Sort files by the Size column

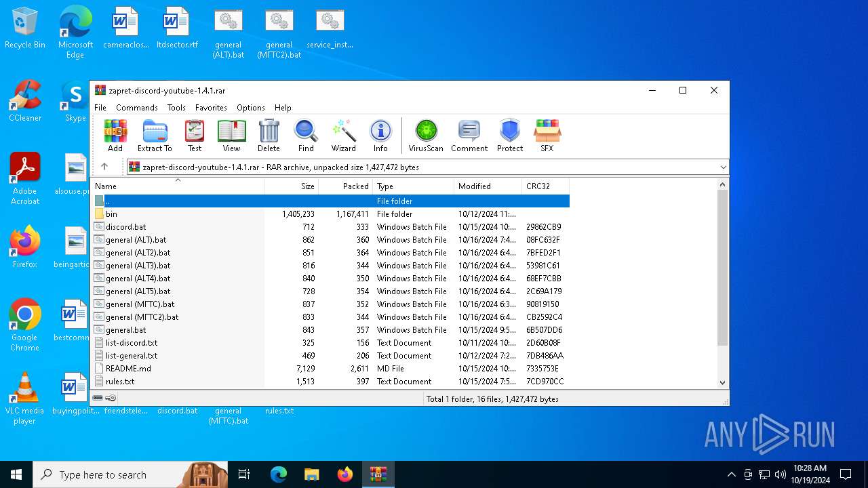click(292, 186)
